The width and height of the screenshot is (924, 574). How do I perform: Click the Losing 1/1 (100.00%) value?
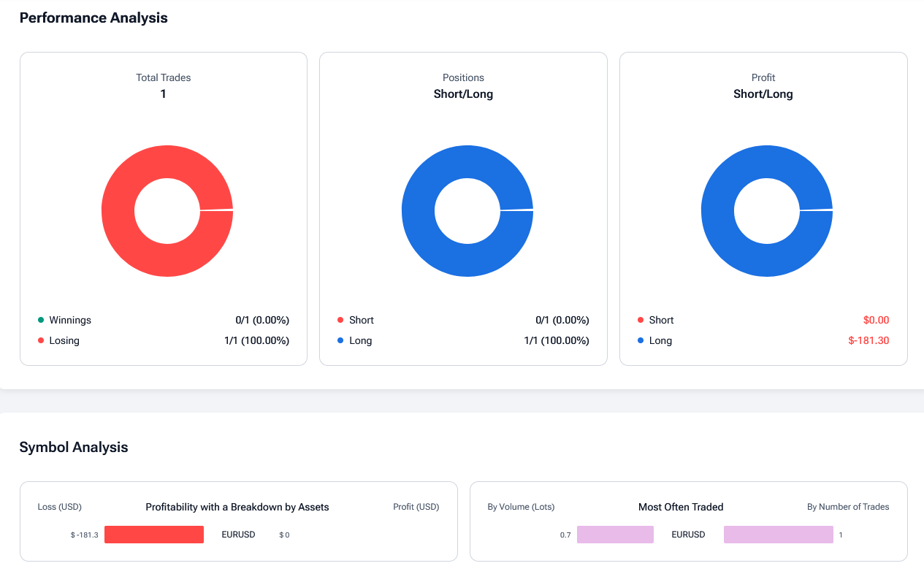pos(256,340)
